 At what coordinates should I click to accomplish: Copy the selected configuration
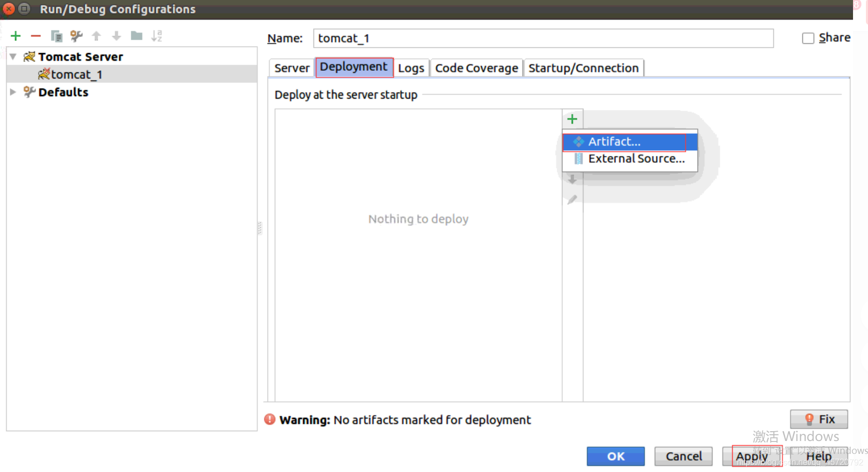coord(56,36)
